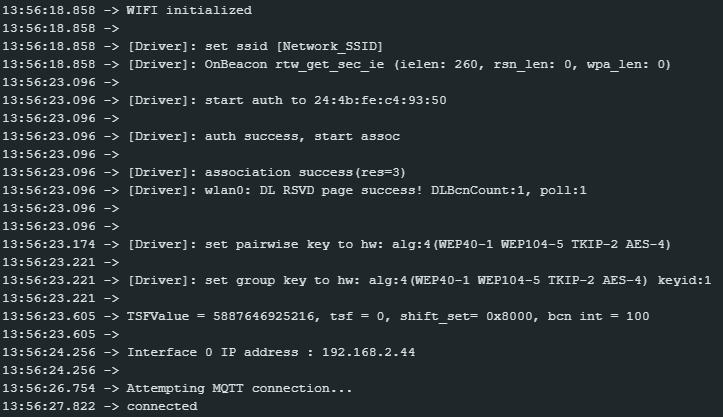Click the final "connected" message
Viewport: 723px width, 417px height.
tap(162, 406)
